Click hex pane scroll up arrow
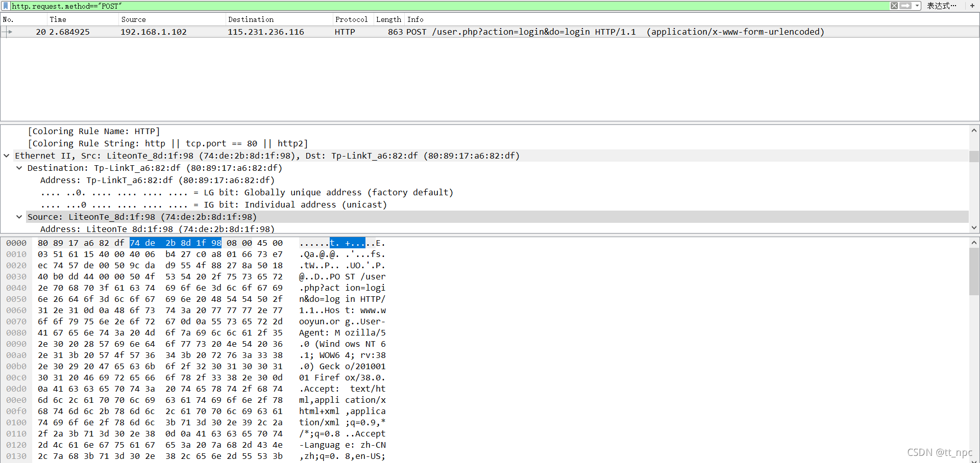The width and height of the screenshot is (980, 463). click(x=974, y=243)
